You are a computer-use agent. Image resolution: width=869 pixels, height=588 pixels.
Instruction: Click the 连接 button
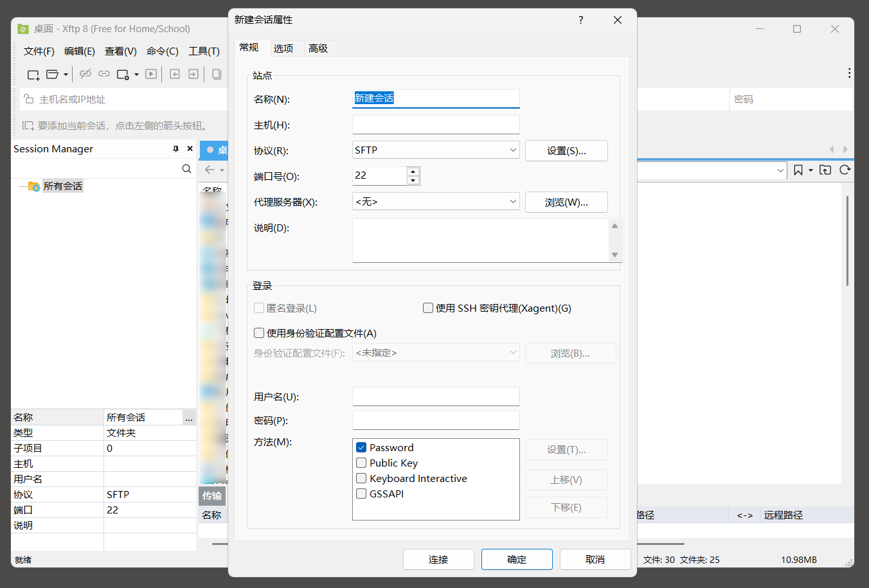point(438,559)
